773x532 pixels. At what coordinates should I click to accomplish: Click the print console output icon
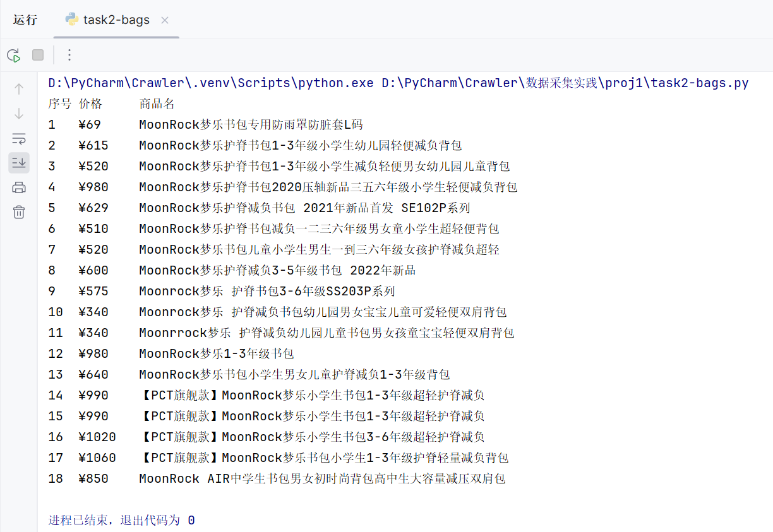pos(19,187)
